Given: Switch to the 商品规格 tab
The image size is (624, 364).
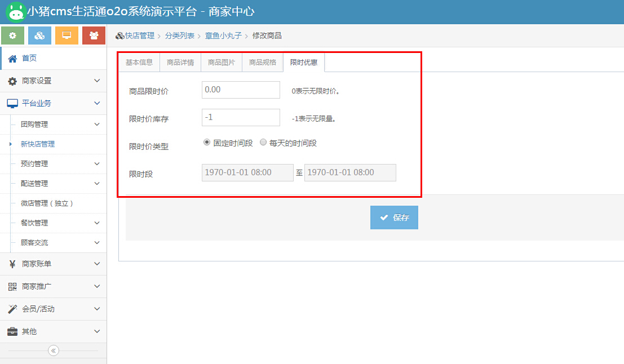Looking at the screenshot, I should point(263,63).
